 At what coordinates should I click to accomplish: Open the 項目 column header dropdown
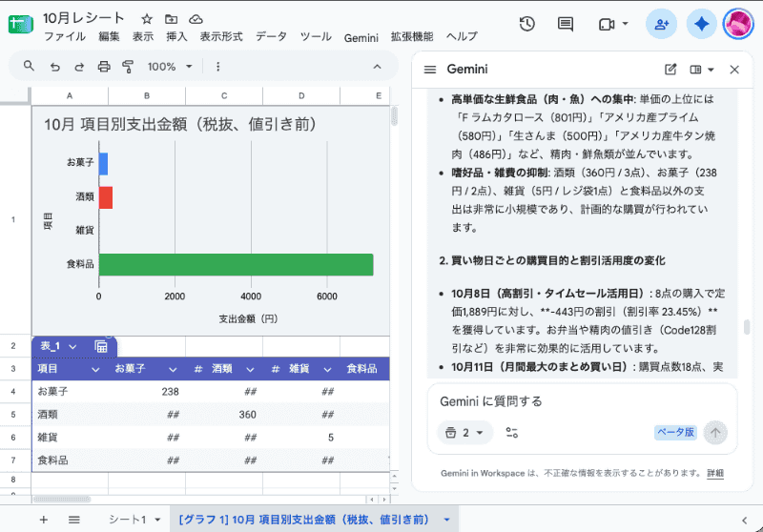95,370
